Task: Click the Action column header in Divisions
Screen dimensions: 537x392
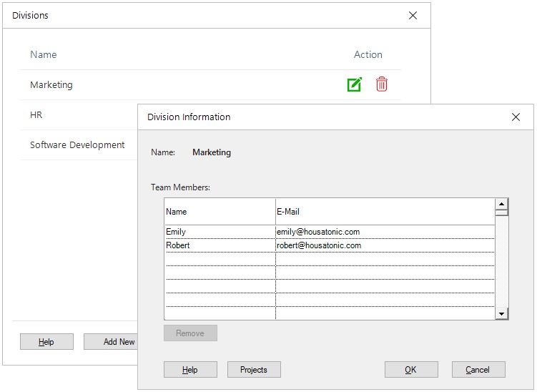Action: point(368,55)
